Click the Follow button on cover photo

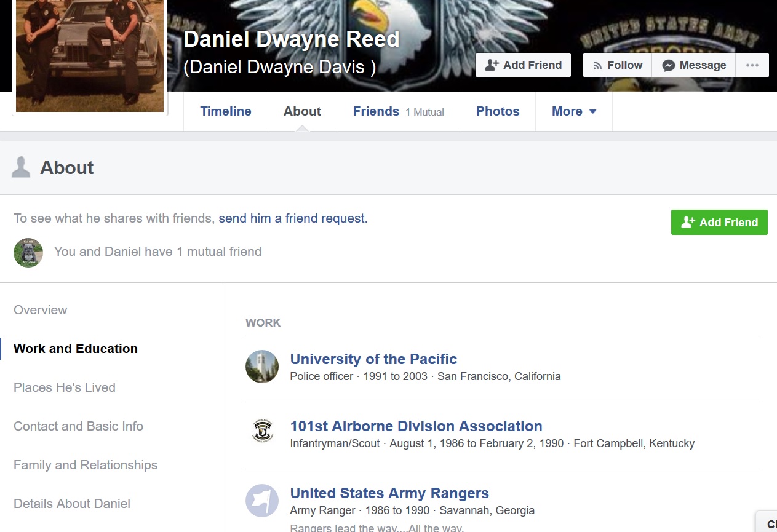coord(617,65)
